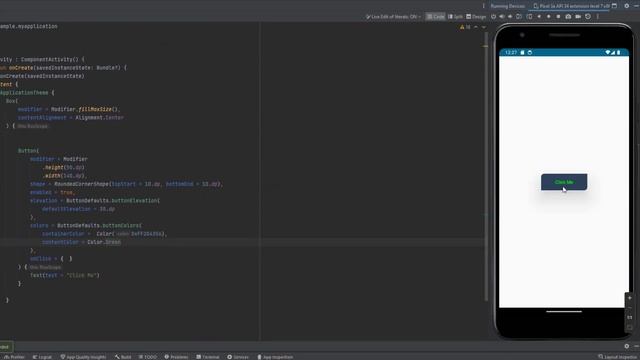
Task: Open the App Inspection tool window
Action: (275, 357)
